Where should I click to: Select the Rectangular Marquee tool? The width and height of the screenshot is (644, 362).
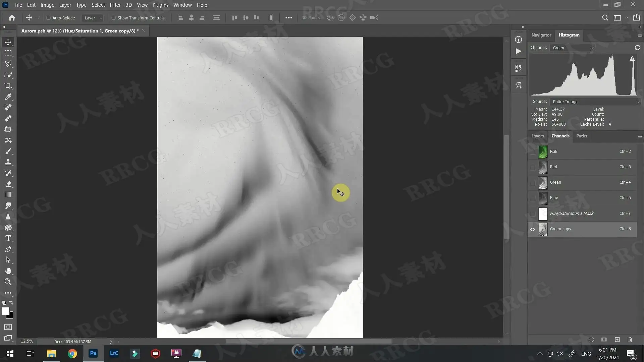tap(8, 53)
